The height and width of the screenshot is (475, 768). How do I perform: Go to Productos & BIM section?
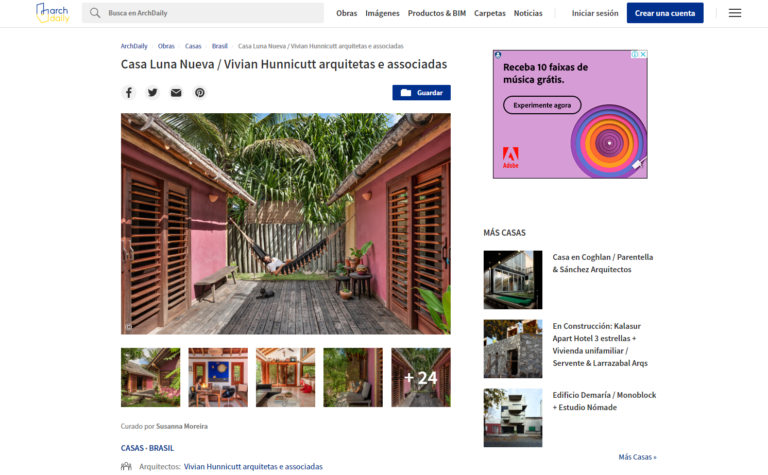pos(437,13)
